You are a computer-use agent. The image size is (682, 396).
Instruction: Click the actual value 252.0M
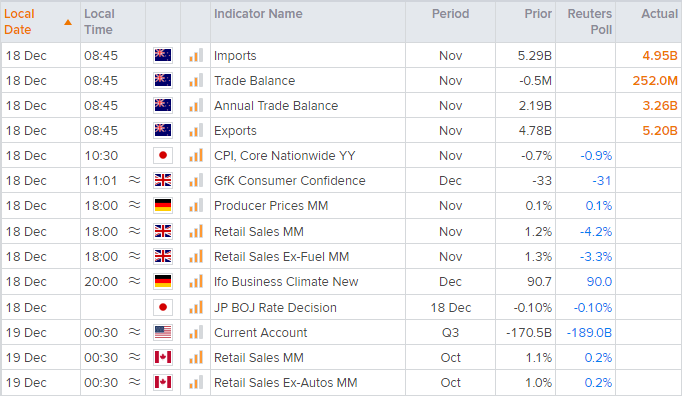pyautogui.click(x=655, y=81)
